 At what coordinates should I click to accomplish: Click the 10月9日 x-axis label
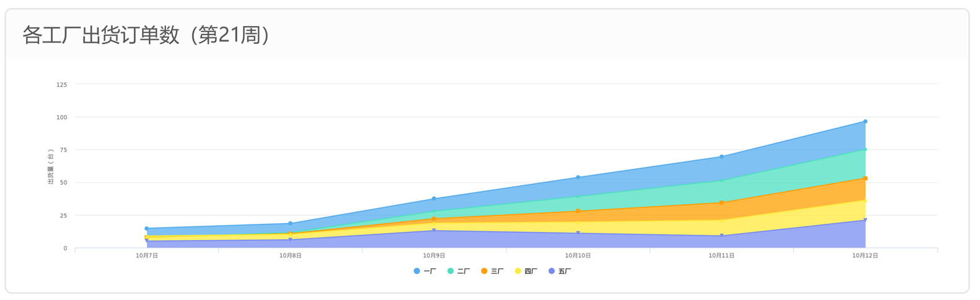(x=434, y=255)
